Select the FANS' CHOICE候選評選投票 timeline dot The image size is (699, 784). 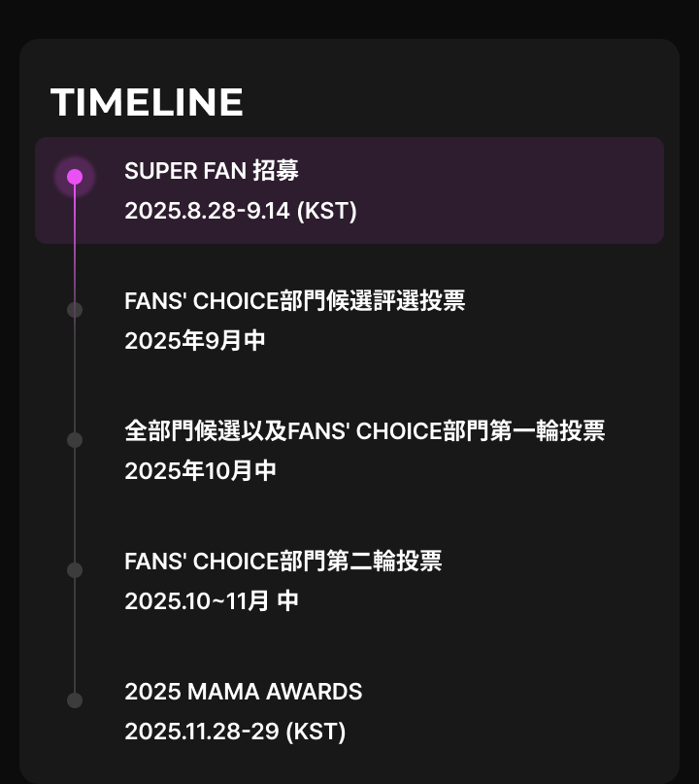75,310
